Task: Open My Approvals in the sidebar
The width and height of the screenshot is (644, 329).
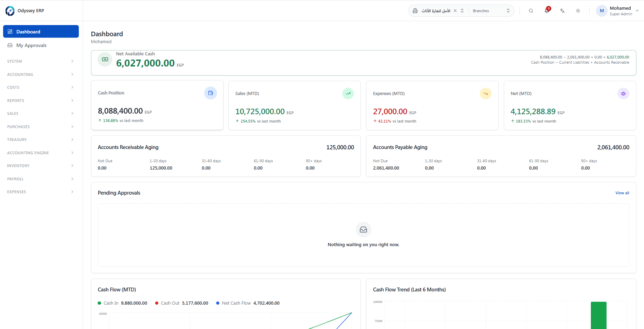Action: 41,45
